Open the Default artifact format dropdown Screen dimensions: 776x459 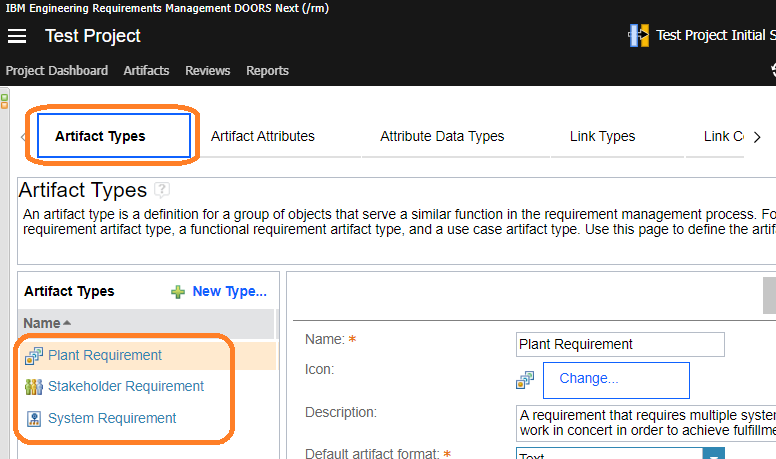tap(713, 455)
